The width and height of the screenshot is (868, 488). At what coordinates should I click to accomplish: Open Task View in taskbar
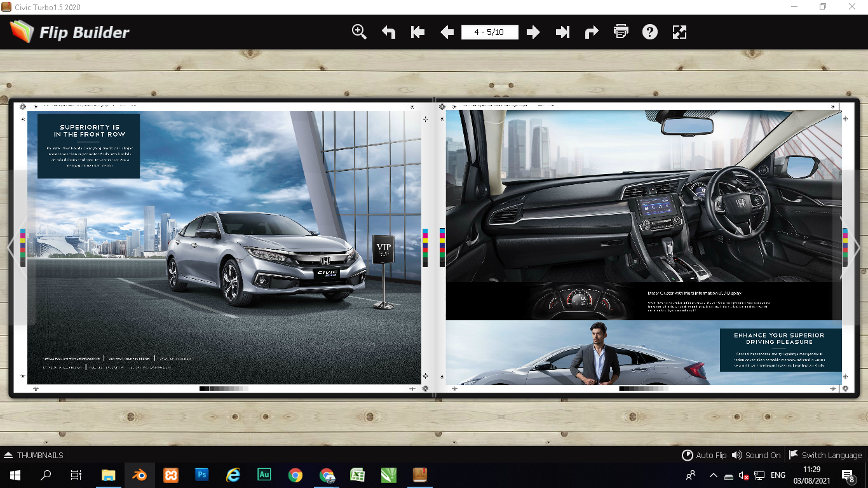76,475
